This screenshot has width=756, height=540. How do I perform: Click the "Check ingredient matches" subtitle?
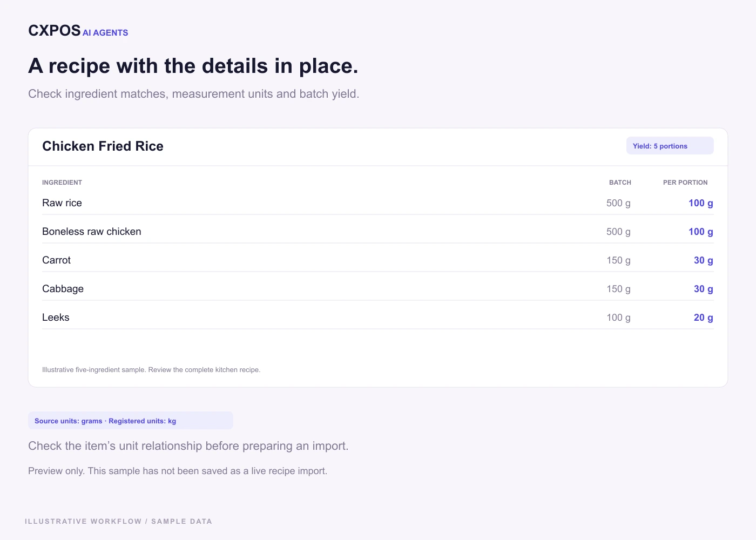(193, 94)
